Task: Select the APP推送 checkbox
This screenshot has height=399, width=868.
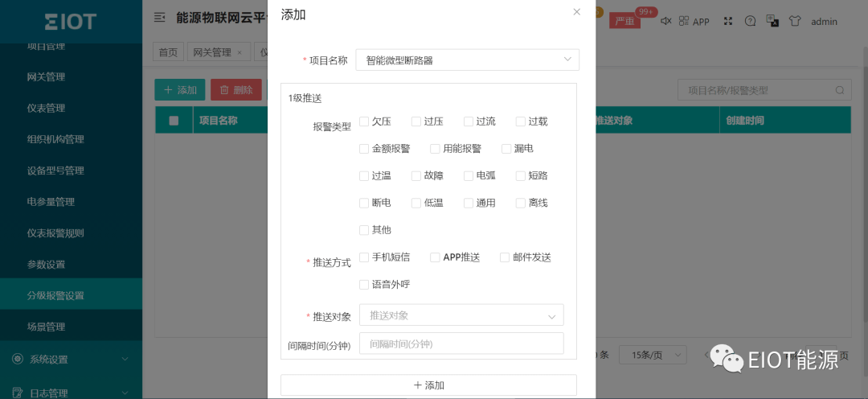Action: (435, 257)
